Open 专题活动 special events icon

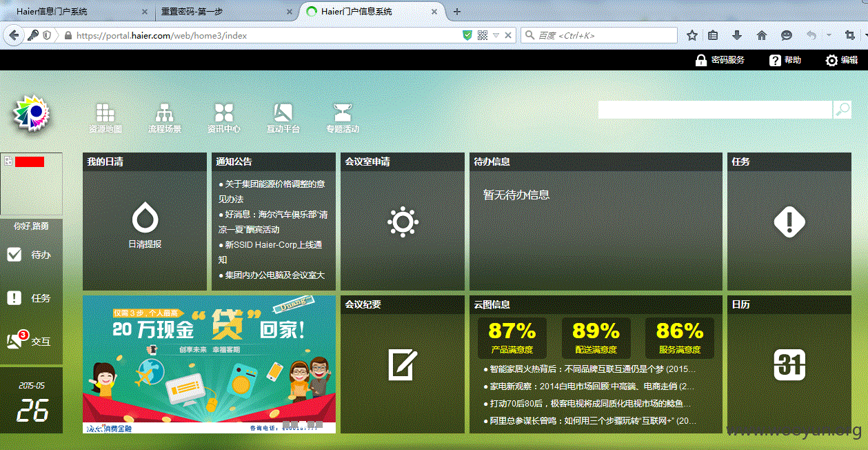(343, 118)
